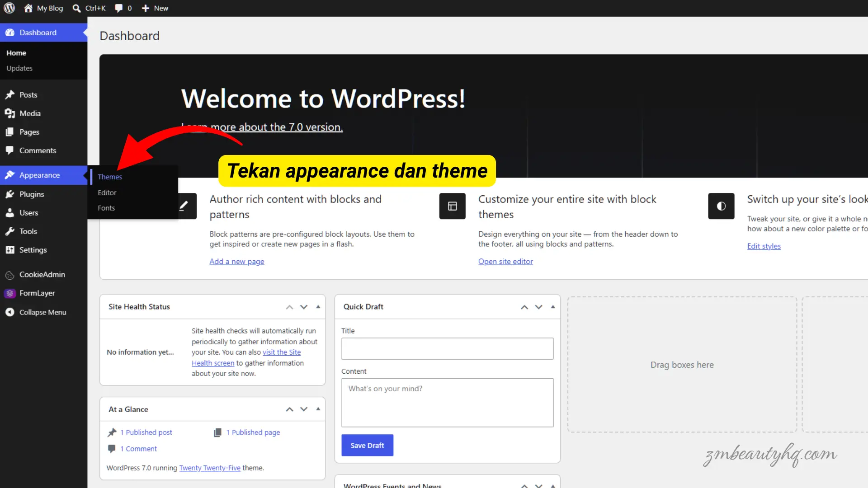The width and height of the screenshot is (868, 488).
Task: Open the 1 Published post link
Action: coord(146,432)
